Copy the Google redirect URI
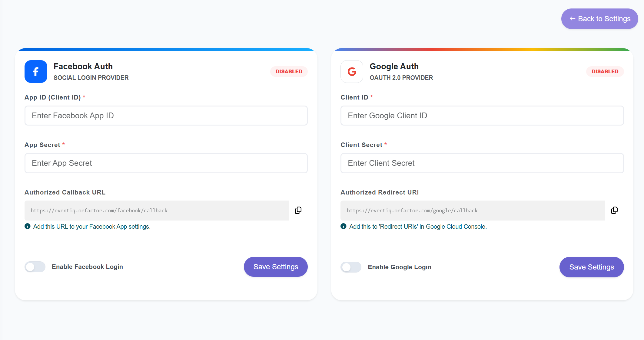Image resolution: width=644 pixels, height=340 pixels. [614, 210]
